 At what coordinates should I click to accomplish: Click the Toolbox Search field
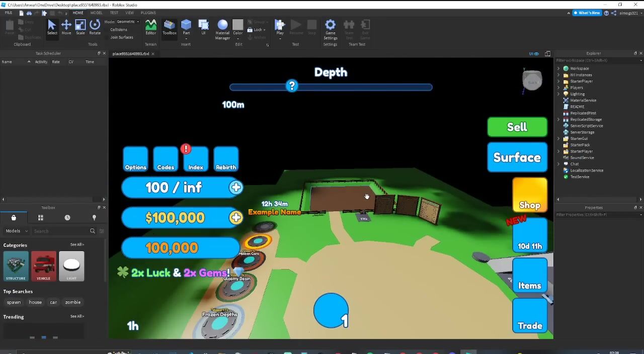pos(60,231)
